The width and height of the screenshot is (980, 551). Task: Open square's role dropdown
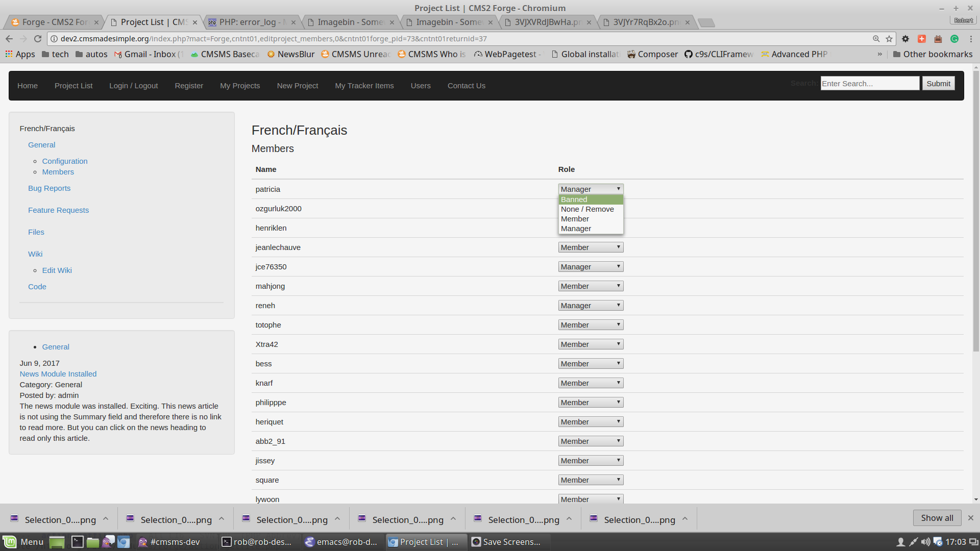pyautogui.click(x=591, y=480)
